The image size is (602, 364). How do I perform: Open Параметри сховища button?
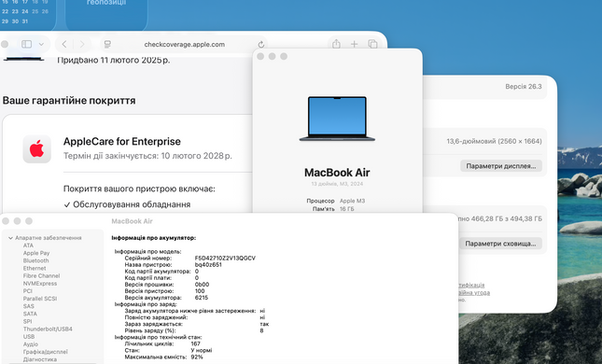[x=500, y=244]
